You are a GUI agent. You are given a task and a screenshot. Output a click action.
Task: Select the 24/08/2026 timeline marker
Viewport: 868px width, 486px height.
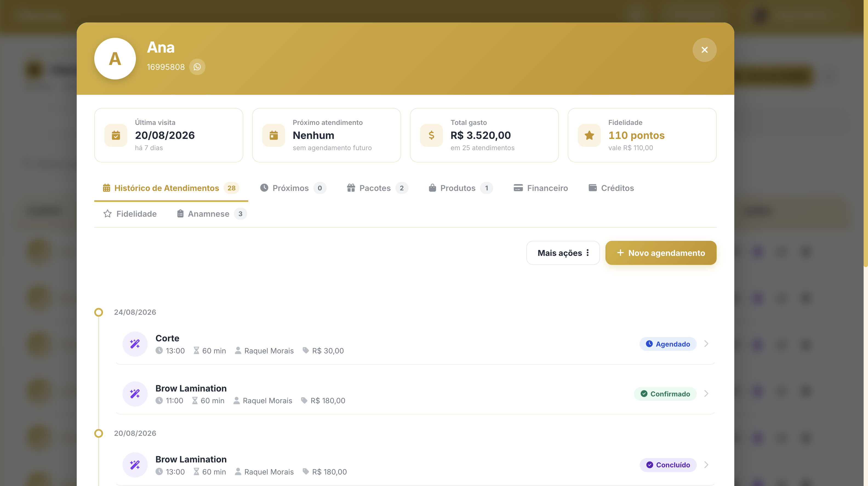tap(98, 312)
